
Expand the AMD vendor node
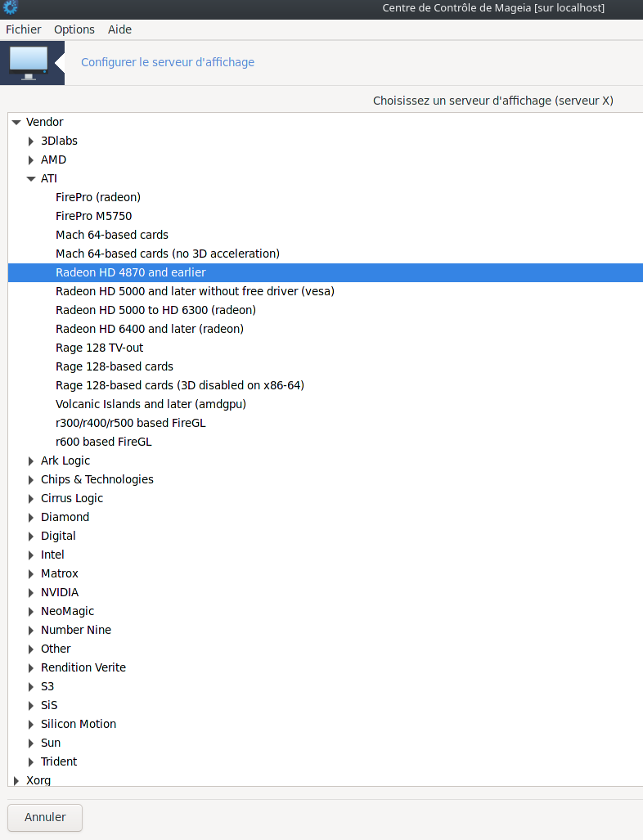(30, 159)
